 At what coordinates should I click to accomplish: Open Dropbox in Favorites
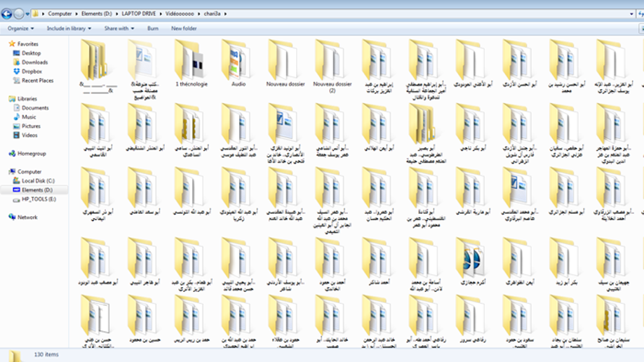(32, 72)
